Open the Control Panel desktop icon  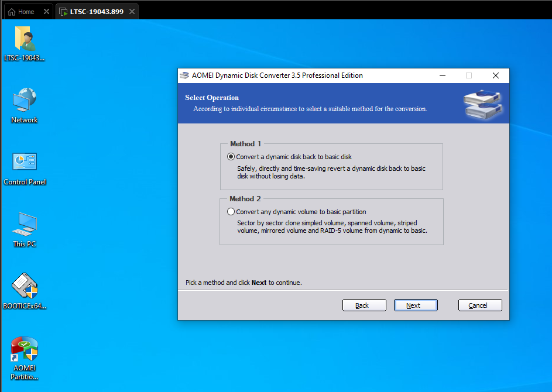tap(24, 168)
